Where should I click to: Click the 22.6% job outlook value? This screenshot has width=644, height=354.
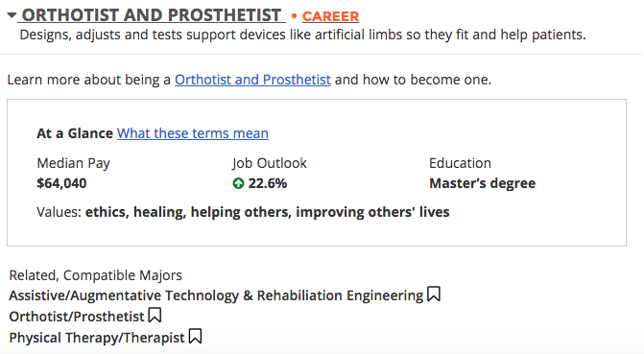tap(268, 183)
